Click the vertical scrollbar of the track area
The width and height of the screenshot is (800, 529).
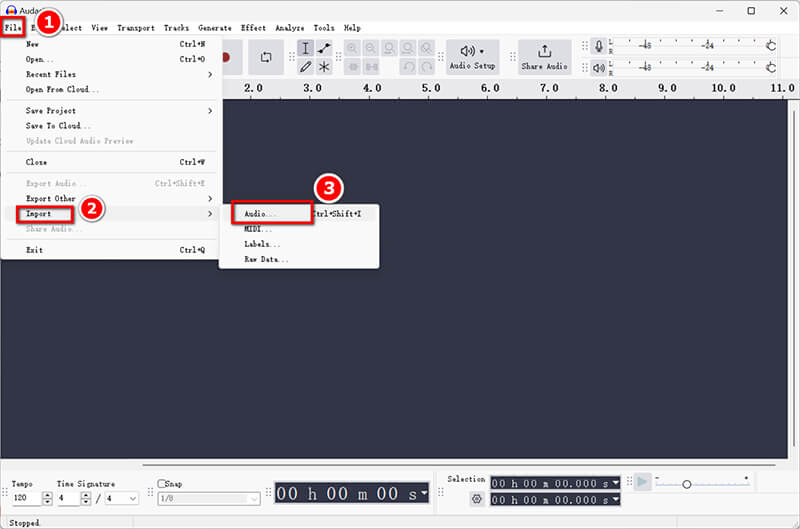[793, 279]
